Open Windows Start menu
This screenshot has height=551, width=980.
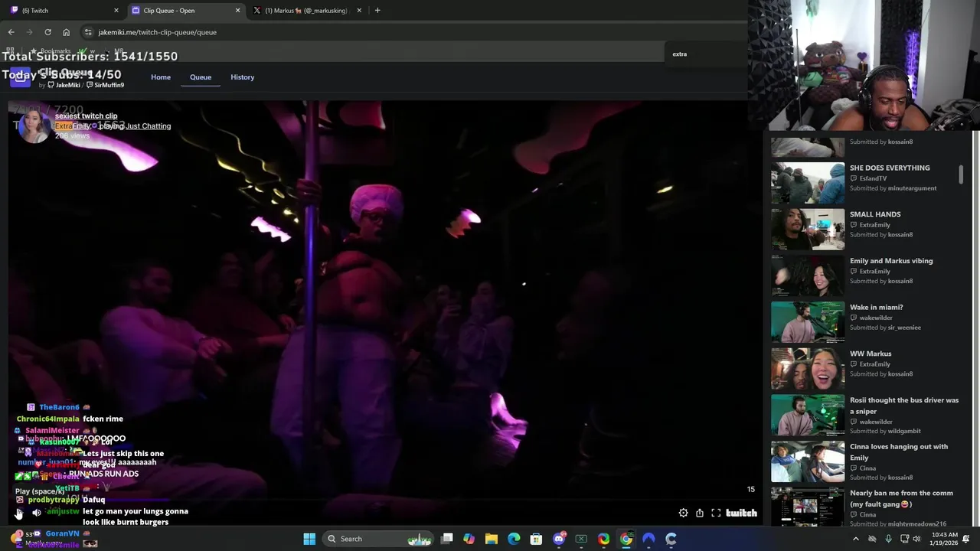309,539
